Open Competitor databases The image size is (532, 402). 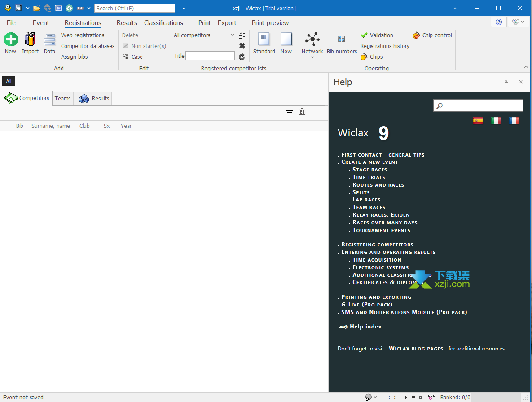click(88, 46)
